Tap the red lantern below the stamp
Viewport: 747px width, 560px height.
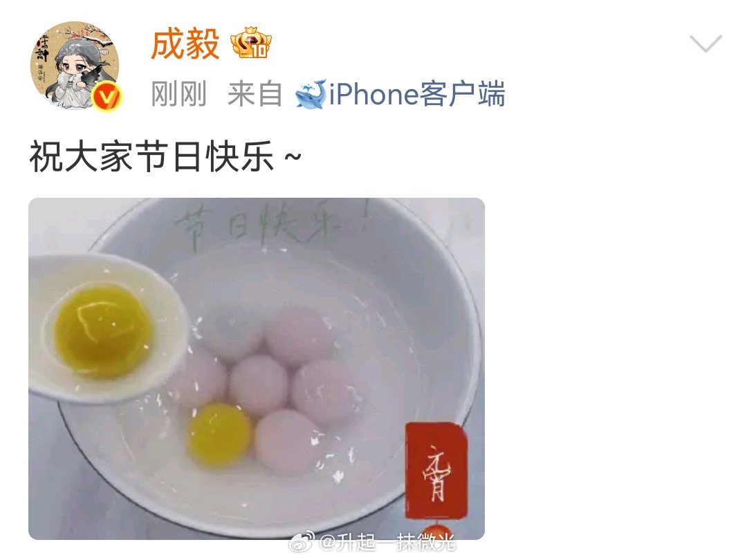[x=436, y=532]
